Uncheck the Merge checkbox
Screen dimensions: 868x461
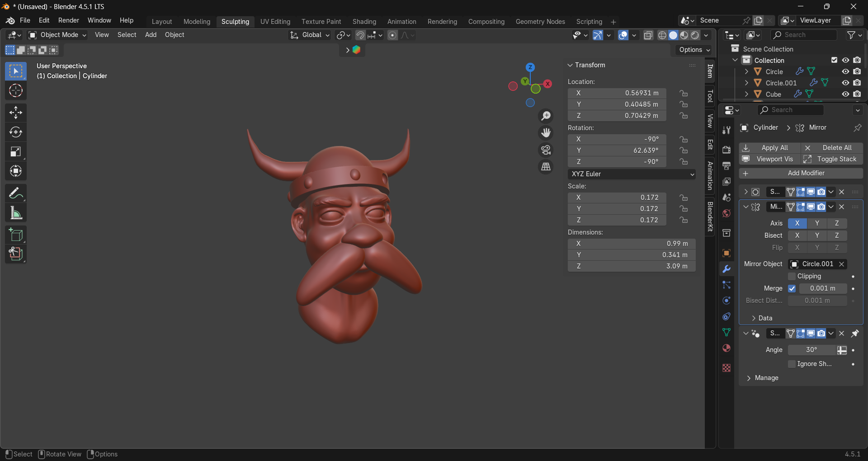click(792, 288)
